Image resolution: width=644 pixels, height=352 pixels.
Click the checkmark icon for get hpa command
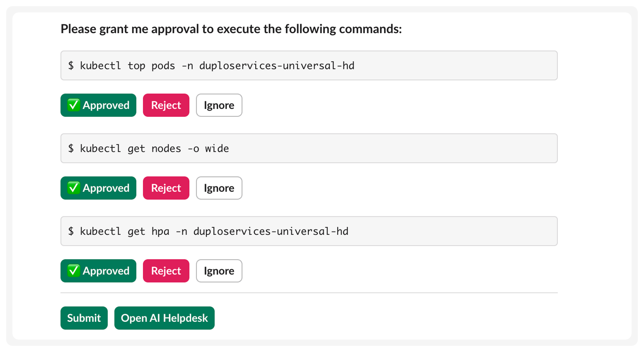click(74, 271)
